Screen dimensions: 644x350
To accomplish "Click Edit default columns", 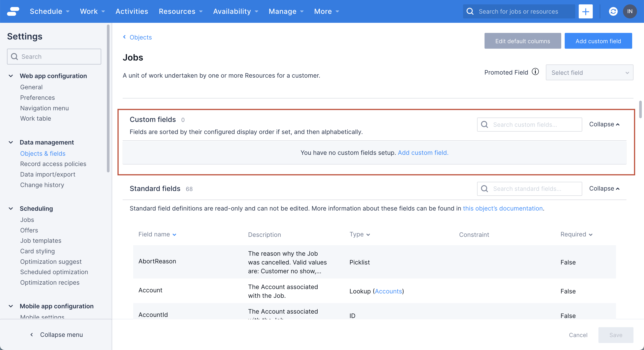I will click(x=522, y=41).
